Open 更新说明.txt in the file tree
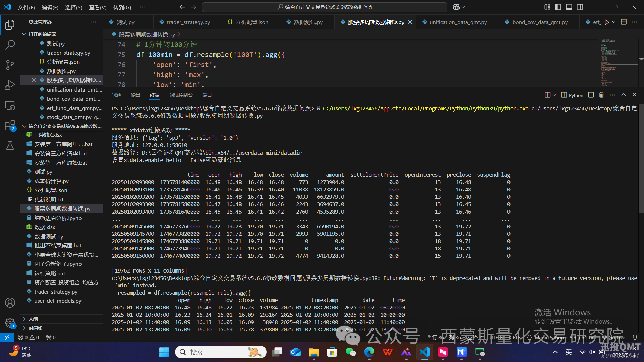 pyautogui.click(x=49, y=199)
